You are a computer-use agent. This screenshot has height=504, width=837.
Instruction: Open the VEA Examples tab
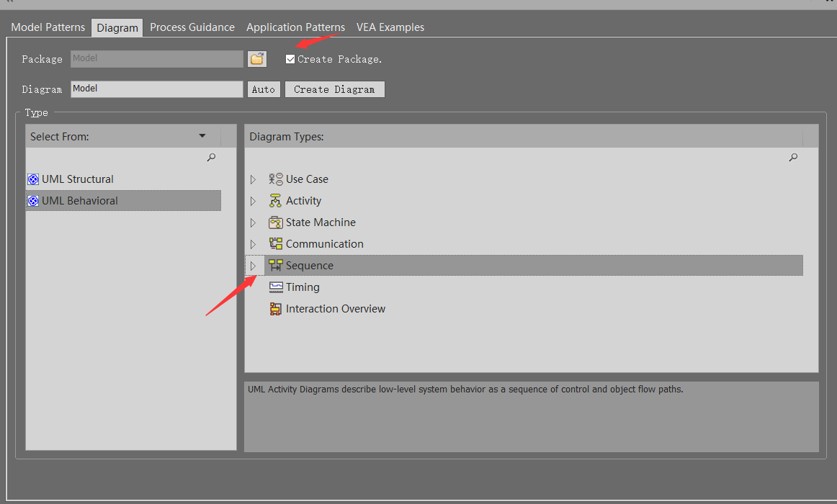pyautogui.click(x=390, y=27)
